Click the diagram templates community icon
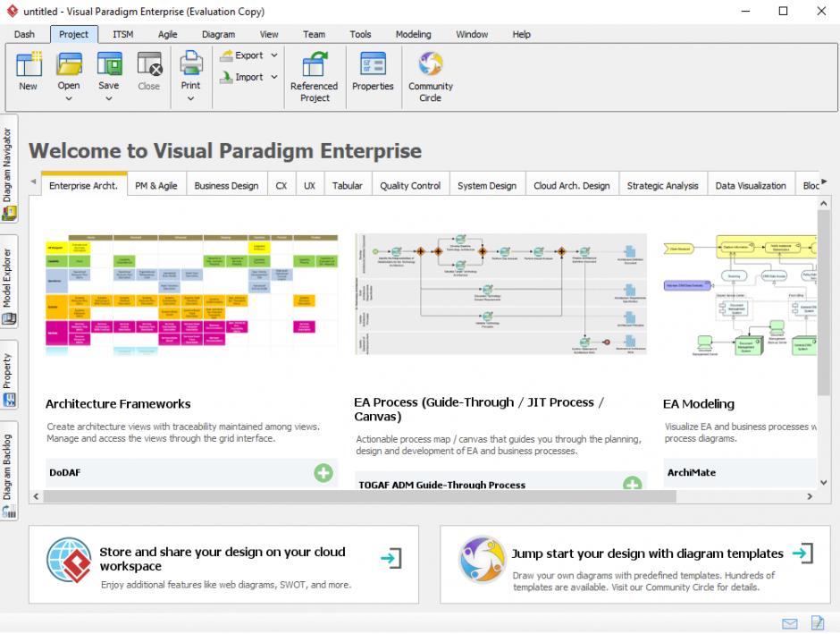The width and height of the screenshot is (840, 634). [482, 559]
